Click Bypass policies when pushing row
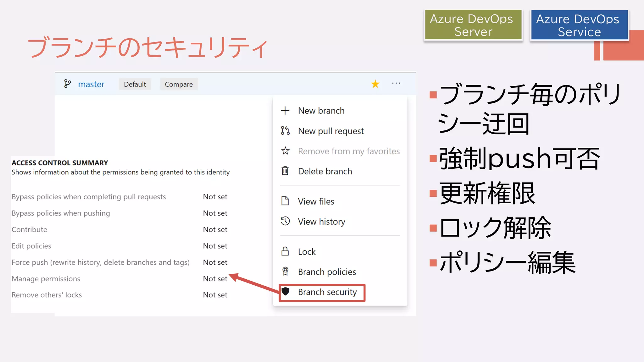644x362 pixels. (x=61, y=213)
